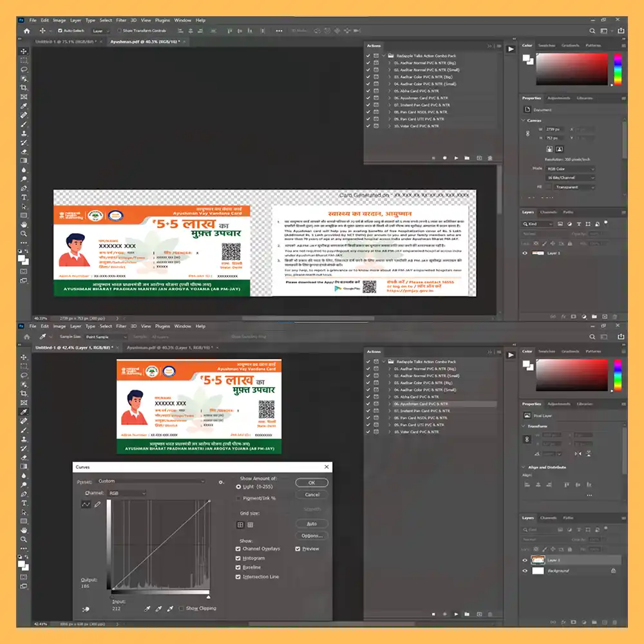Click the Layer 1 thumbnail
The width and height of the screenshot is (644, 644).
click(x=538, y=560)
